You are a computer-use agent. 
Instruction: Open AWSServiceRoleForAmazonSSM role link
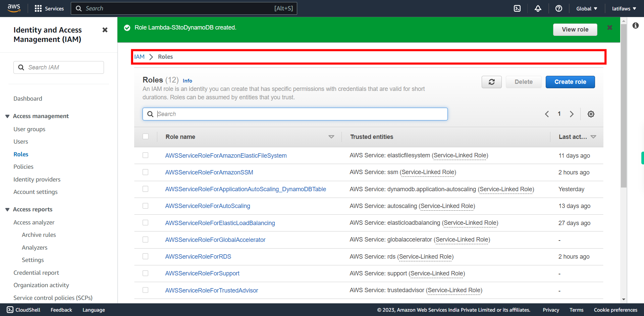click(x=209, y=172)
